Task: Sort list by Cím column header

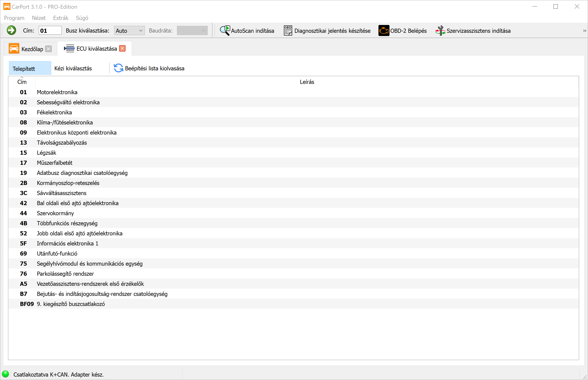Action: tap(22, 82)
